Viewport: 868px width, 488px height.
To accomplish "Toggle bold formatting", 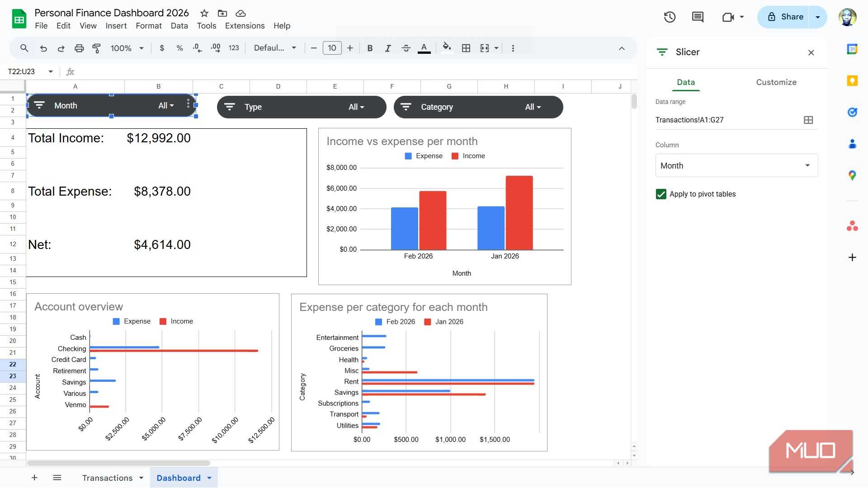I will 370,48.
